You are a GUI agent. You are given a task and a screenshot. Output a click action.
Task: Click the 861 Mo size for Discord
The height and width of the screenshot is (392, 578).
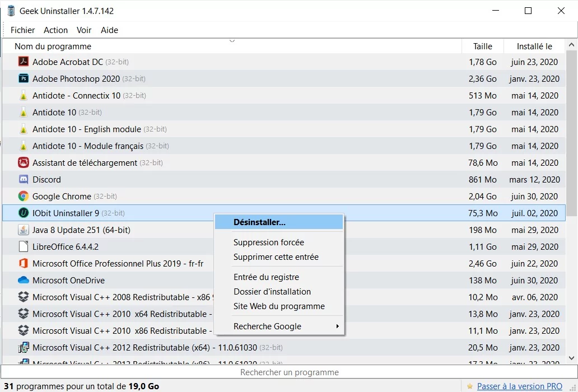483,180
